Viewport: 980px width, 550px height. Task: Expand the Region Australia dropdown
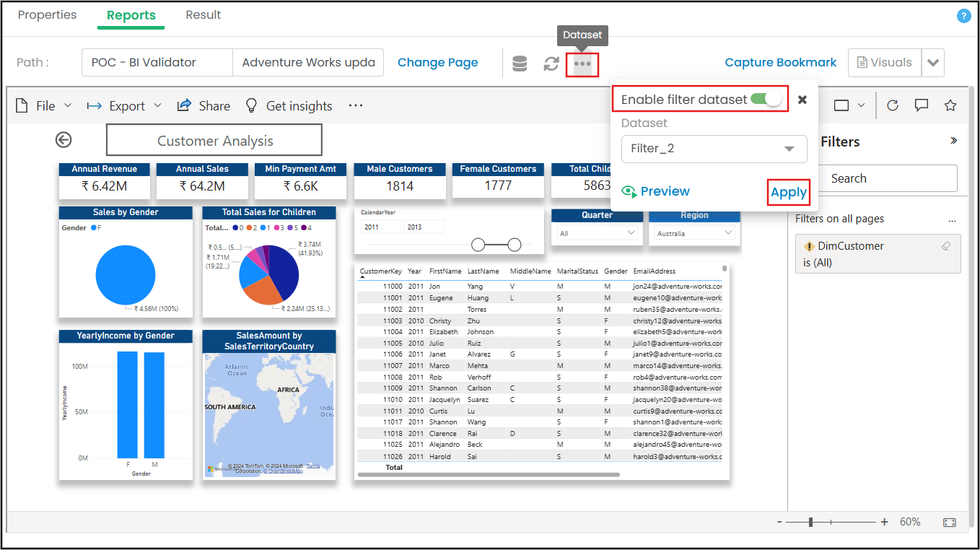click(694, 233)
